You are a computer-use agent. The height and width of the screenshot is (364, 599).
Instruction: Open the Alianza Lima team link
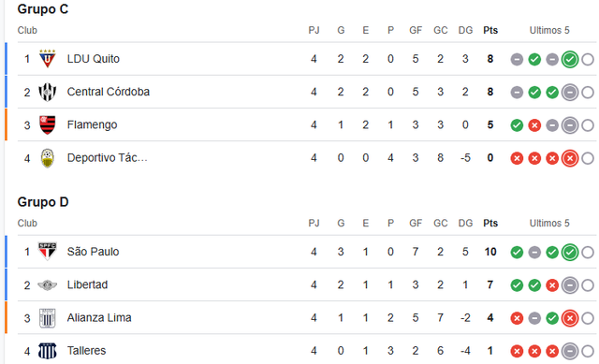(x=99, y=318)
